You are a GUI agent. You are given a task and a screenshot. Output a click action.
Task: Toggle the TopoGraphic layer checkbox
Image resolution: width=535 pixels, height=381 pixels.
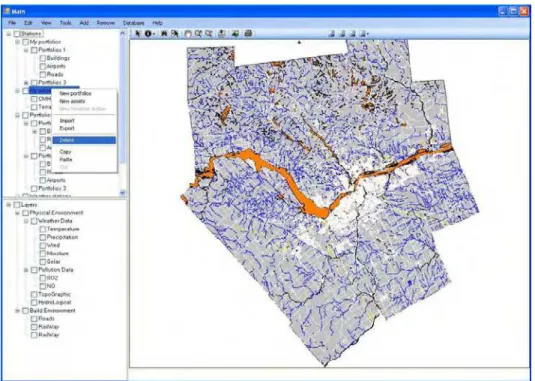(x=34, y=294)
